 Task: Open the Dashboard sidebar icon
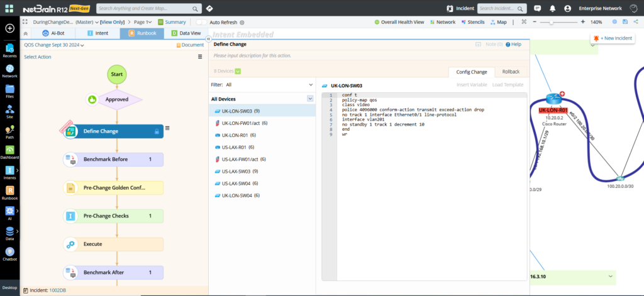click(9, 151)
